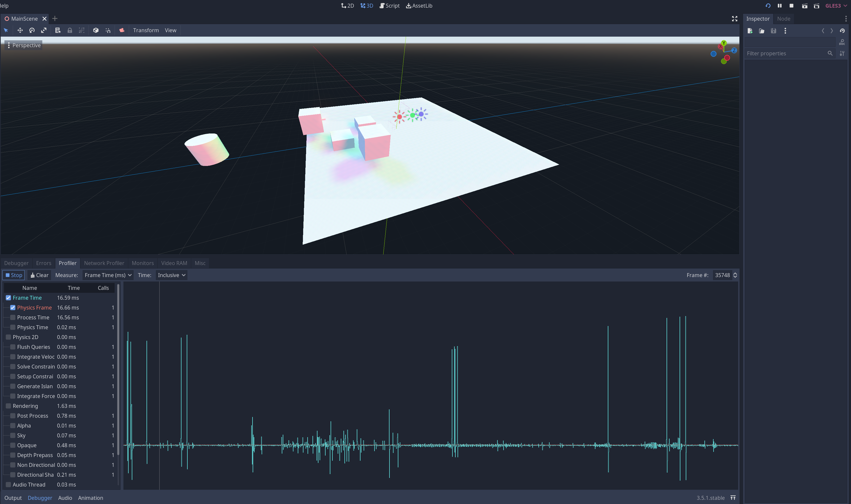Uncheck the Frame Time checkbox
851x504 pixels.
point(9,298)
